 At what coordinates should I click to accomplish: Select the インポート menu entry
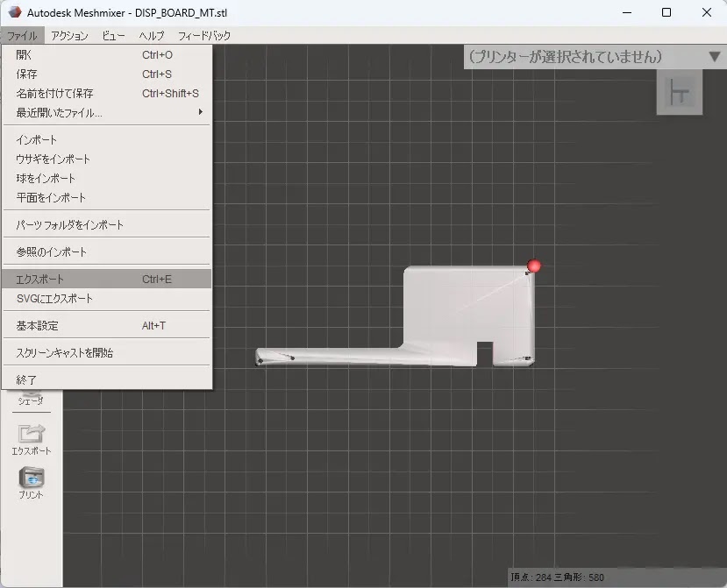tap(107, 140)
